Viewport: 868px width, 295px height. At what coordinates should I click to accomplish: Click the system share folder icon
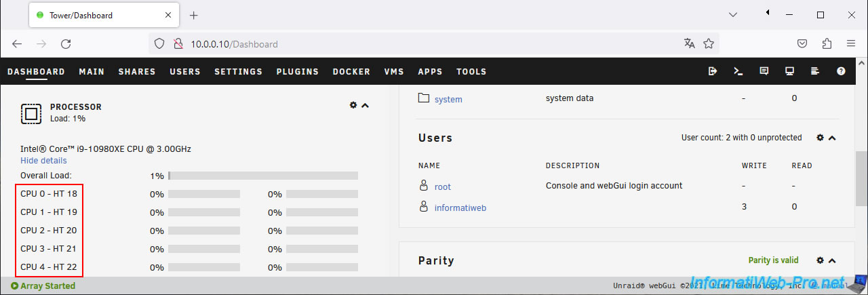(424, 98)
